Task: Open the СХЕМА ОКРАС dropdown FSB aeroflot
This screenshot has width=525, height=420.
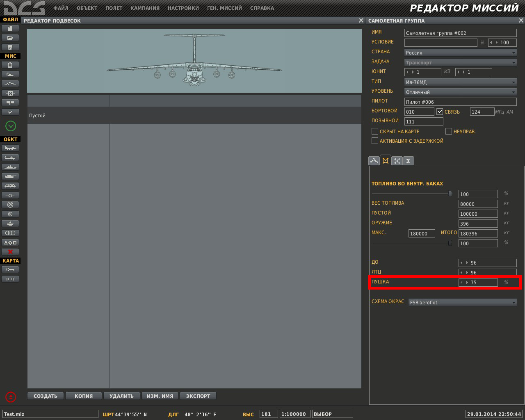Action: click(x=463, y=302)
